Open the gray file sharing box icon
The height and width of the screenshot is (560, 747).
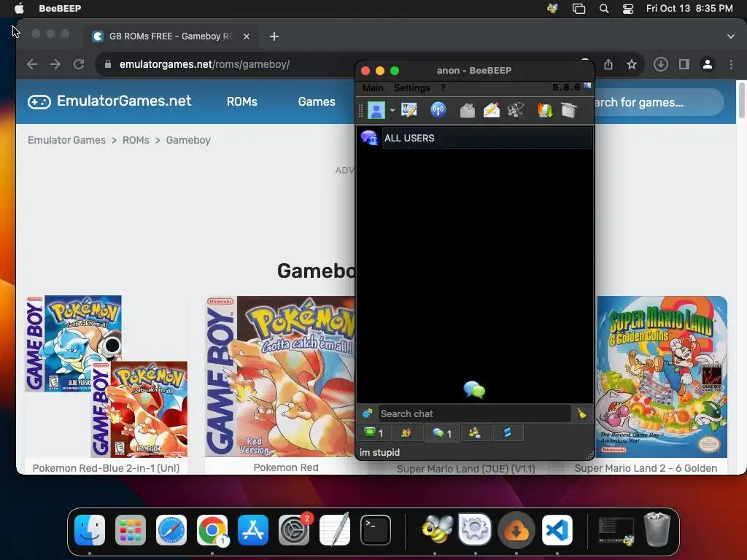tap(468, 111)
